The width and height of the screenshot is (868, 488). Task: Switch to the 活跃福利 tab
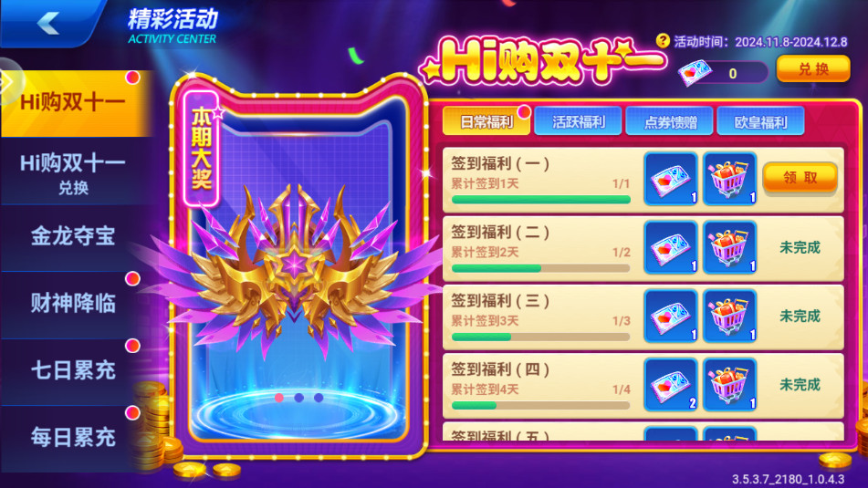[578, 121]
